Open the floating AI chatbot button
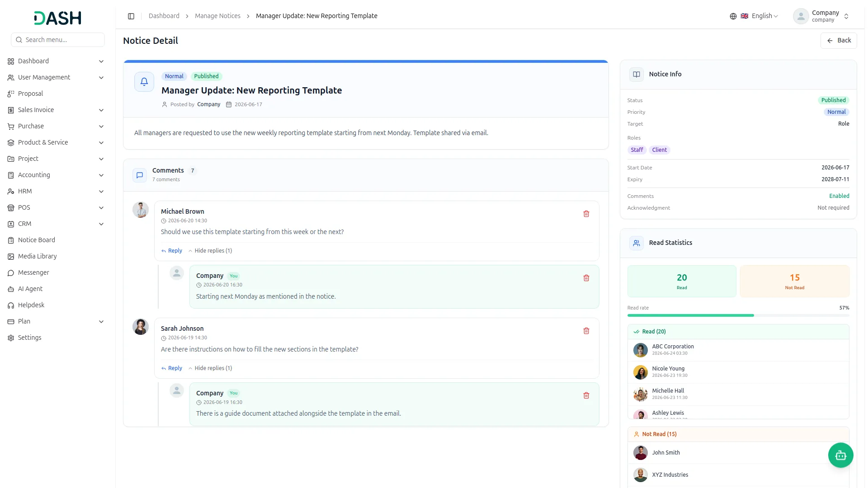 840,455
